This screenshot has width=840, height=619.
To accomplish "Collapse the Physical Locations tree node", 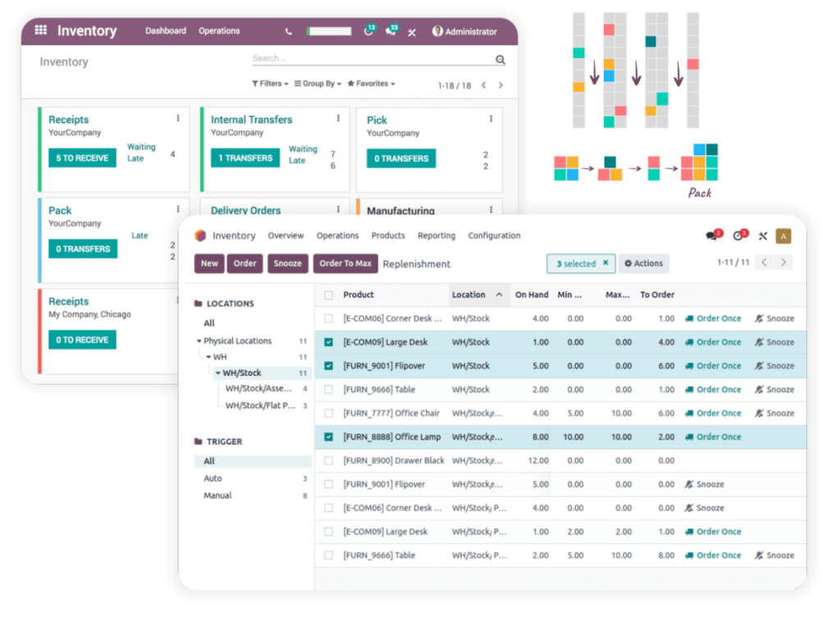I will [x=199, y=341].
